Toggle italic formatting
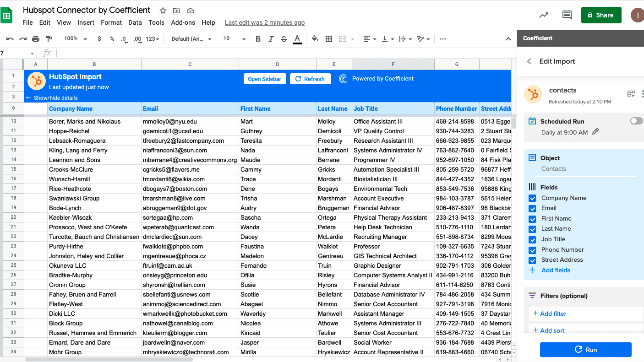The height and width of the screenshot is (362, 644). [x=271, y=39]
